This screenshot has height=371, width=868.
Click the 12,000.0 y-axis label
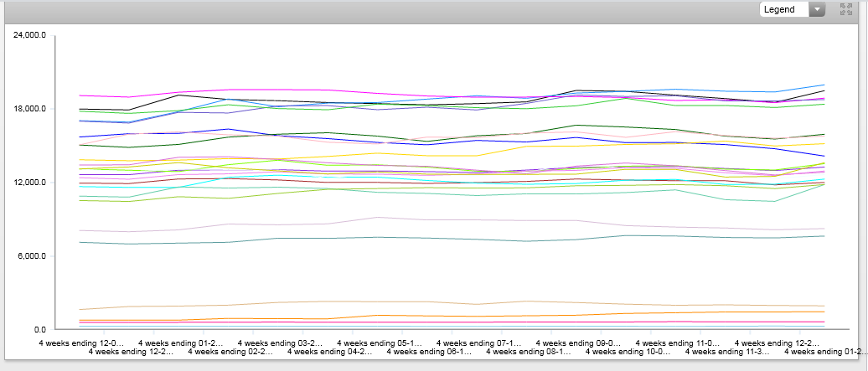pyautogui.click(x=28, y=183)
